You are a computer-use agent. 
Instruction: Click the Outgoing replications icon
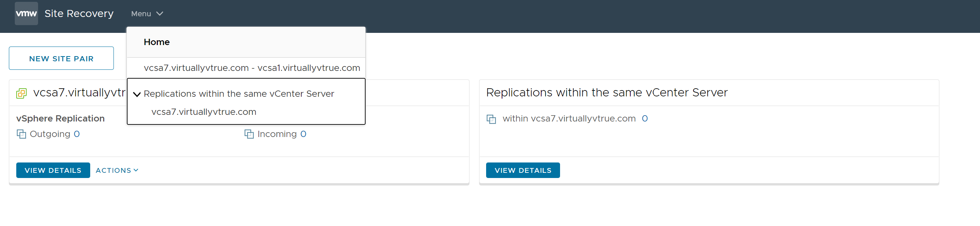pos(21,134)
